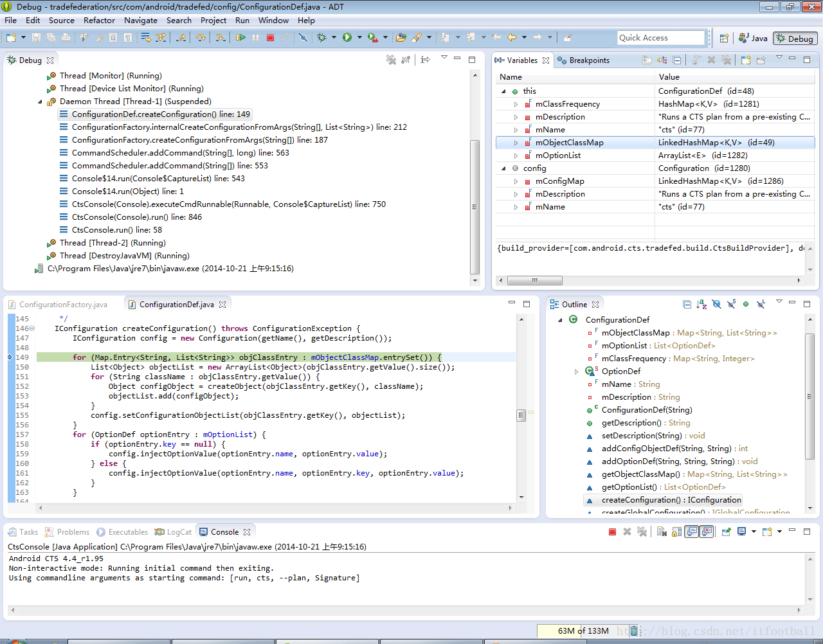
Task: Click the red Terminate button in main toolbar
Action: pos(270,38)
